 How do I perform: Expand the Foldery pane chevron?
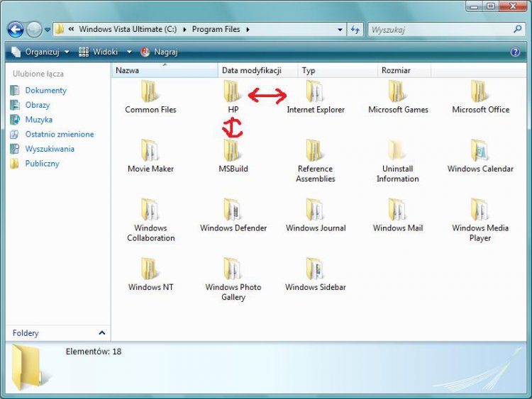click(101, 333)
